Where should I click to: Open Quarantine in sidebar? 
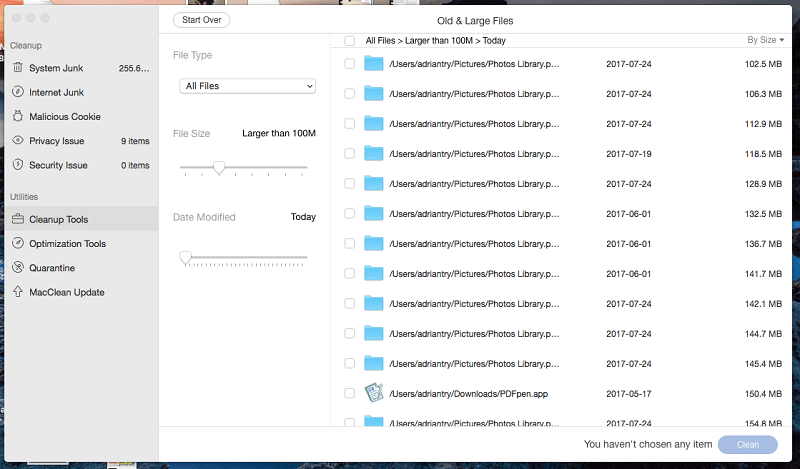(x=81, y=268)
